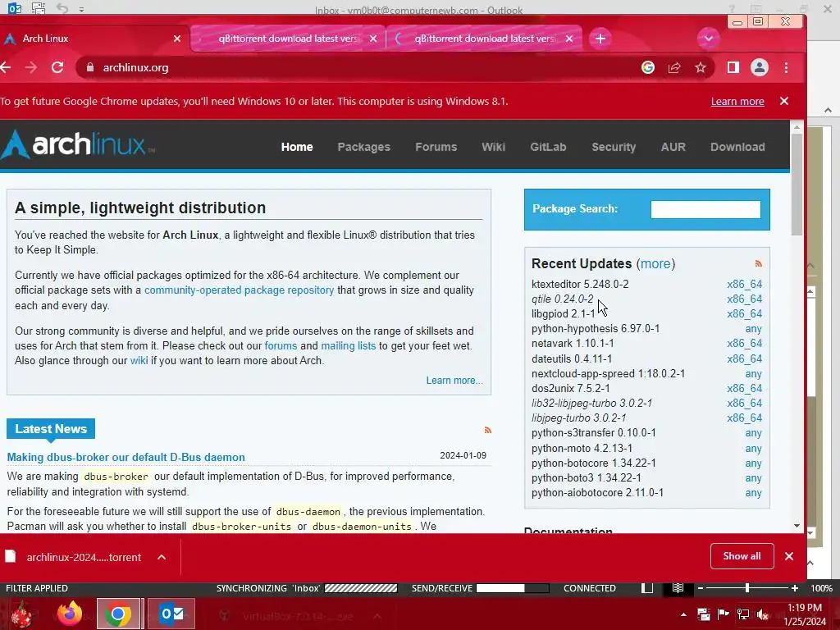Open community-operated package repository link
840x630 pixels.
239,290
